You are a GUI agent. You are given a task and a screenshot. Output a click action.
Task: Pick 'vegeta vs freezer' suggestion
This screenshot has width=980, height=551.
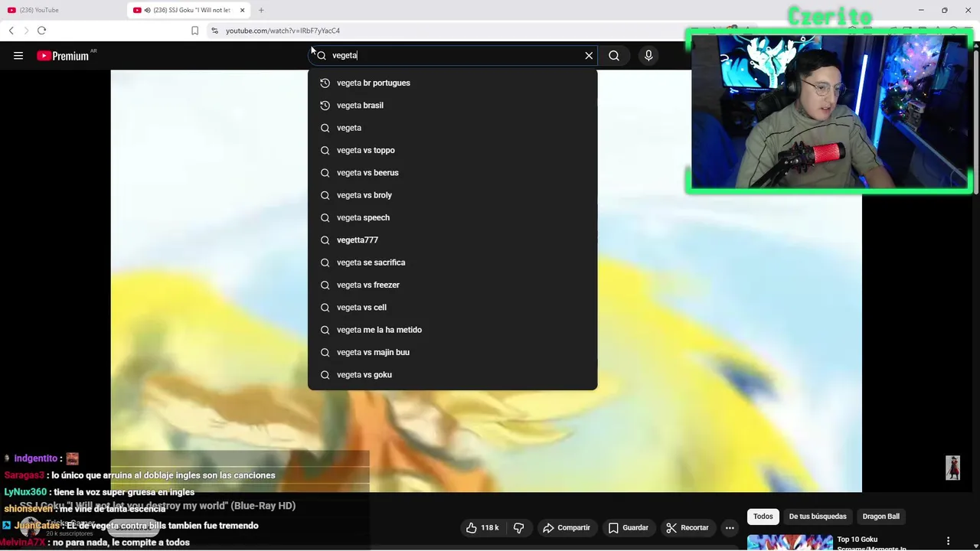[x=452, y=285]
